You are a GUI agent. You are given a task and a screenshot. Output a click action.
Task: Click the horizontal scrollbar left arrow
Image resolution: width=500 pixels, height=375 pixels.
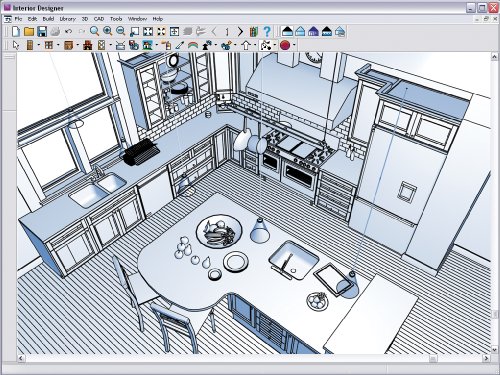[x=21, y=358]
